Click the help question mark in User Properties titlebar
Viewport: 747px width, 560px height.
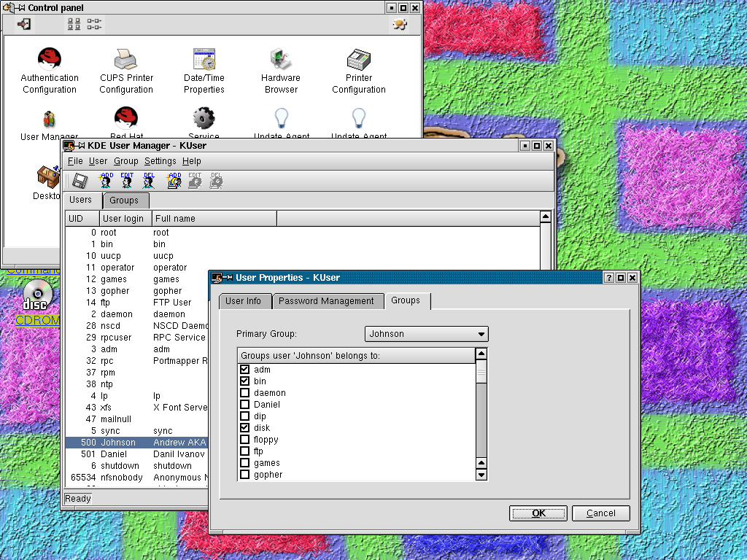pyautogui.click(x=609, y=278)
